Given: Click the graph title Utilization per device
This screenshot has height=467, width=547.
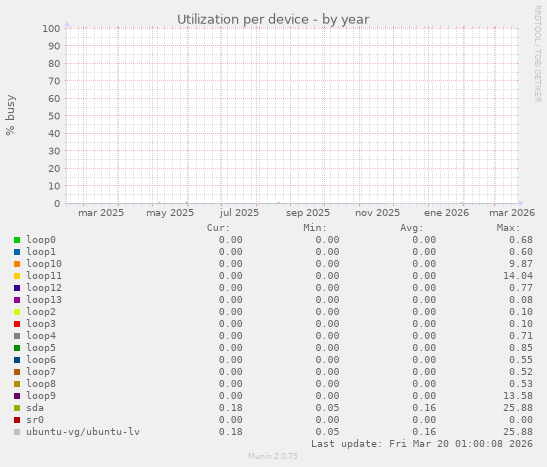Looking at the screenshot, I should tap(273, 20).
